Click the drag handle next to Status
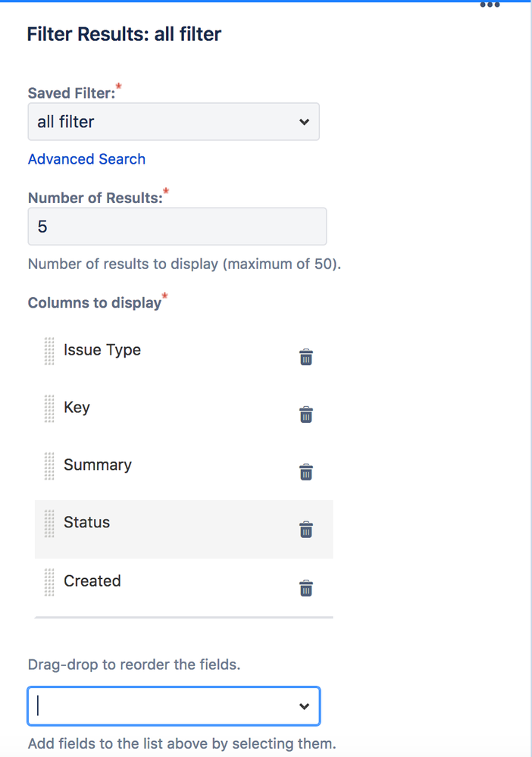Screen dimensions: 532x757 coord(49,523)
